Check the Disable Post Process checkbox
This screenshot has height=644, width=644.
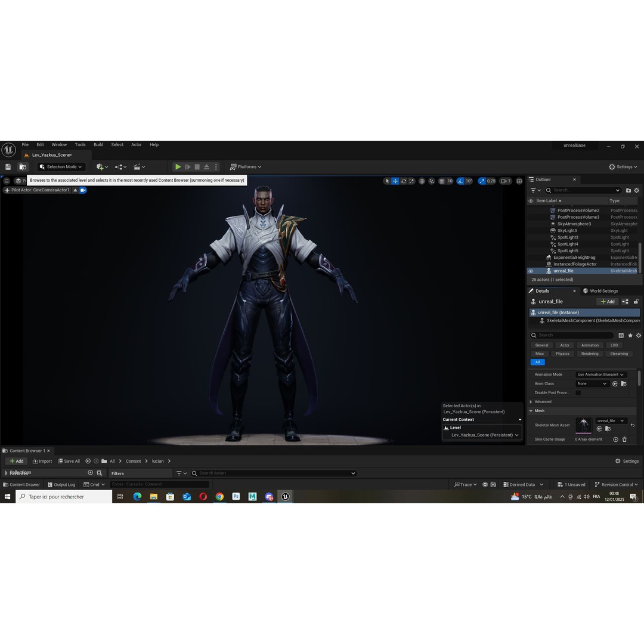tap(578, 392)
